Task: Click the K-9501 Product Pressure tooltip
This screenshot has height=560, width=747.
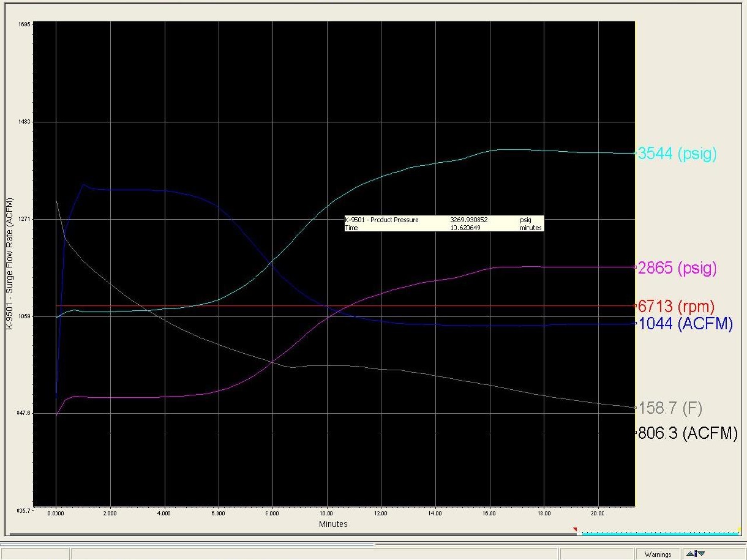Action: tap(443, 223)
